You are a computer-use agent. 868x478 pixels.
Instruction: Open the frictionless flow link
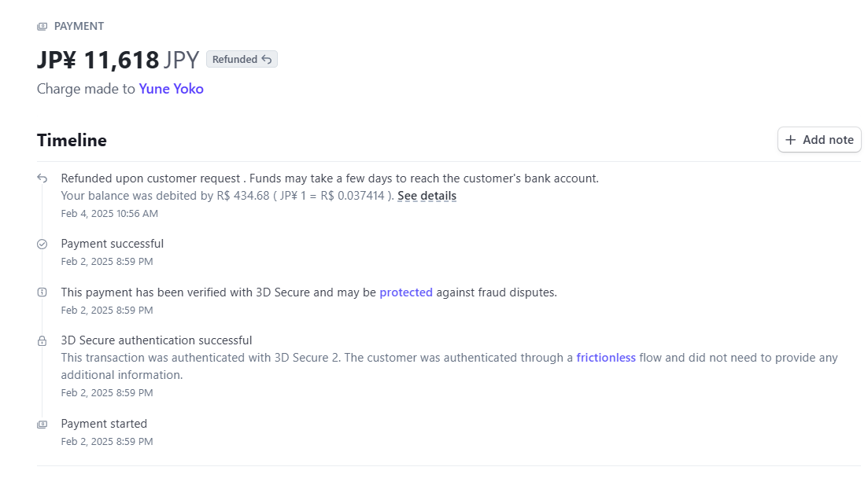point(606,358)
